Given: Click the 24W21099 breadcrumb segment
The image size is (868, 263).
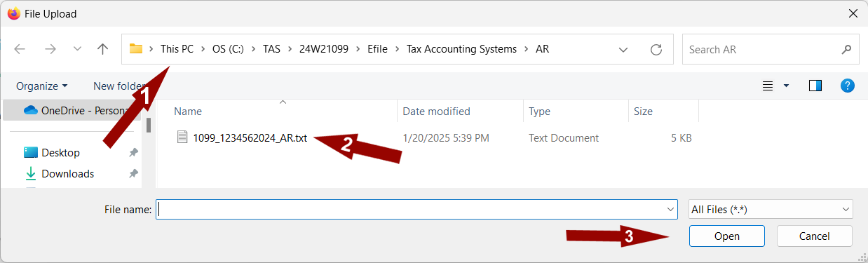Looking at the screenshot, I should (324, 49).
